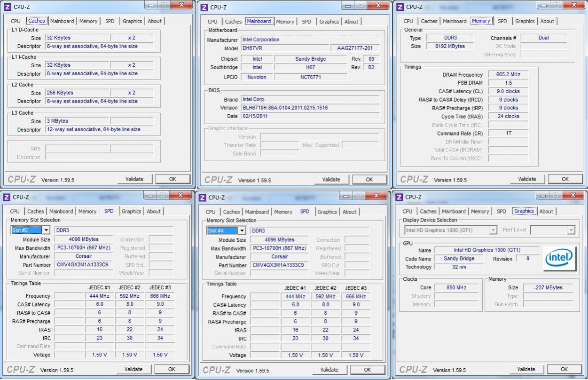The width and height of the screenshot is (588, 380).
Task: Click CPU-Z logo icon in Memory window title bar
Action: click(x=400, y=7)
